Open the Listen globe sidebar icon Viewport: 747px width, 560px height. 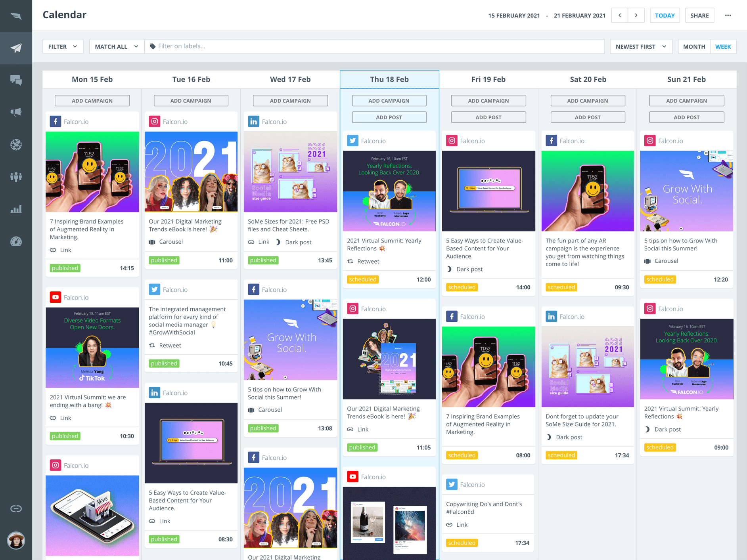tap(16, 145)
